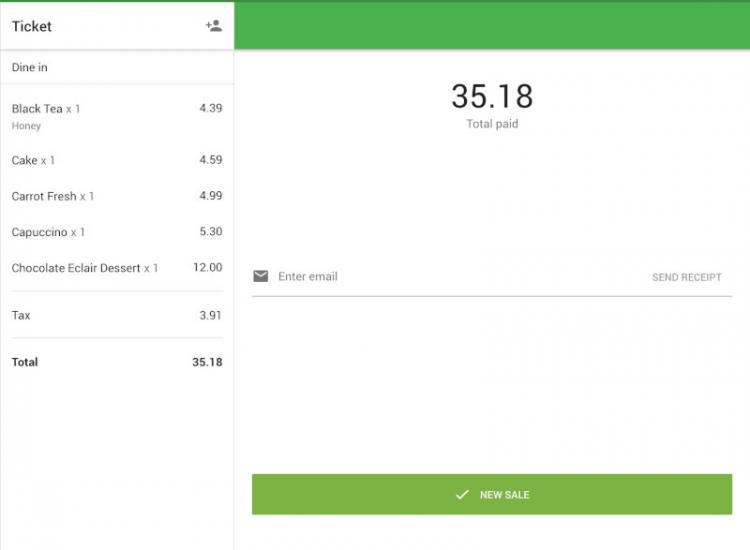750x550 pixels.
Task: Click the SEND RECEIPT button
Action: 687,277
